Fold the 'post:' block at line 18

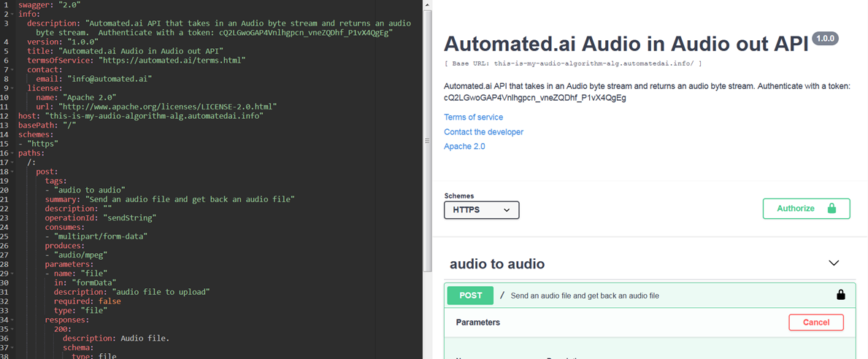point(13,172)
